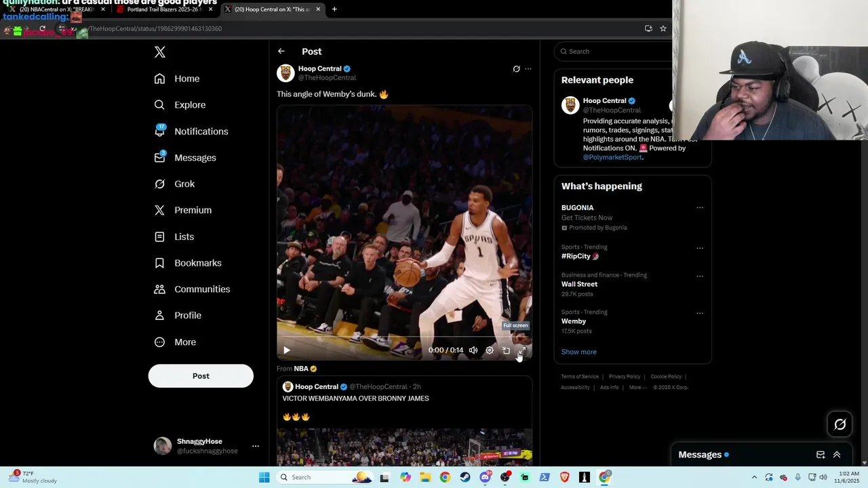Screen dimensions: 868x488
Task: Open Messages from the sidebar
Action: [185, 158]
